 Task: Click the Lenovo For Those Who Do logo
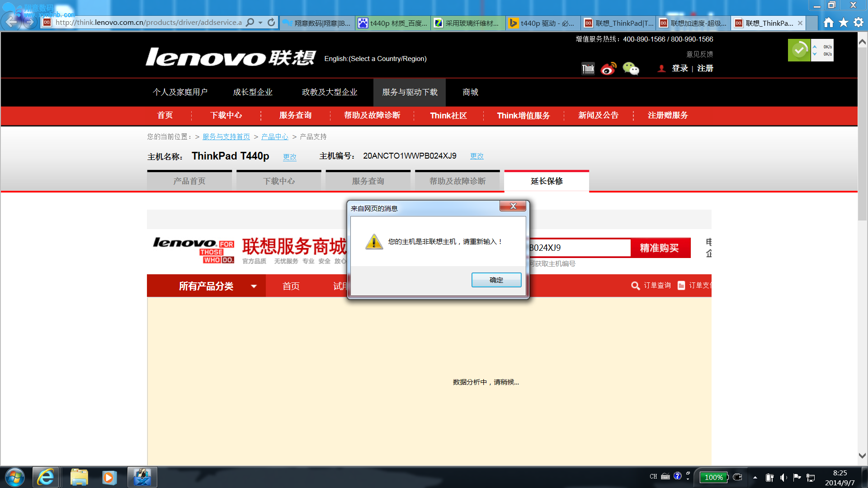(193, 250)
